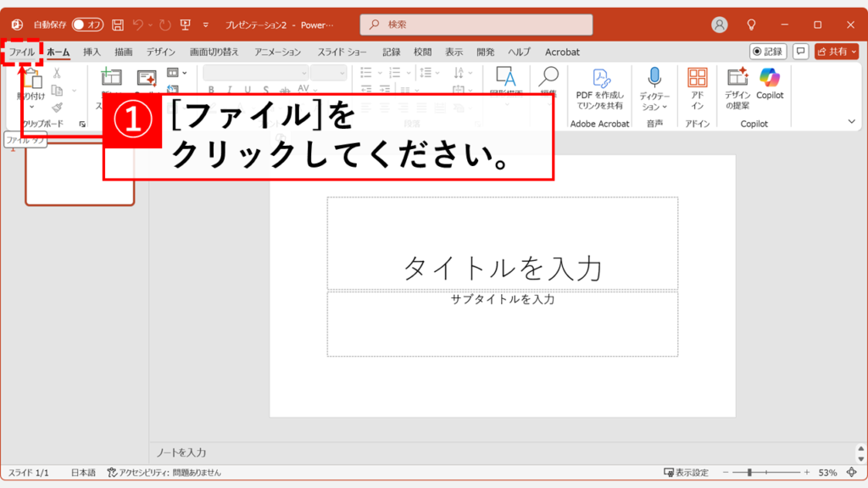
Task: Click the zoom in plus button
Action: (807, 473)
